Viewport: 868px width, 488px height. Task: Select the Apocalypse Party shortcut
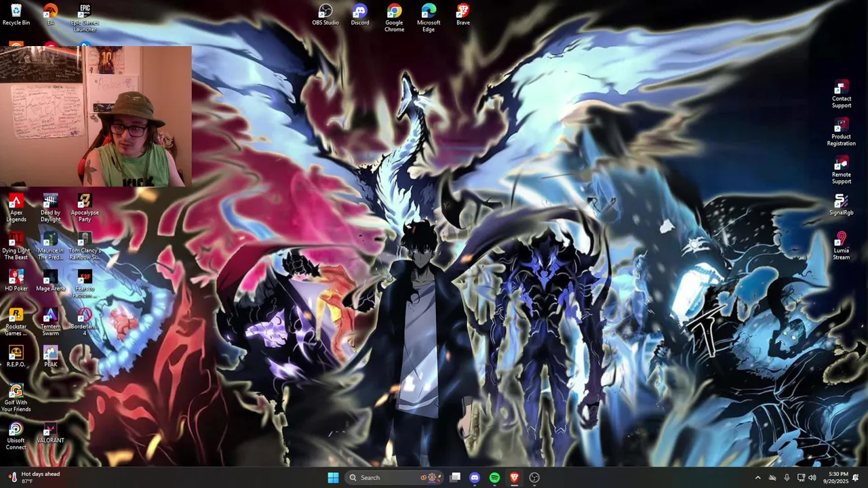tap(85, 208)
